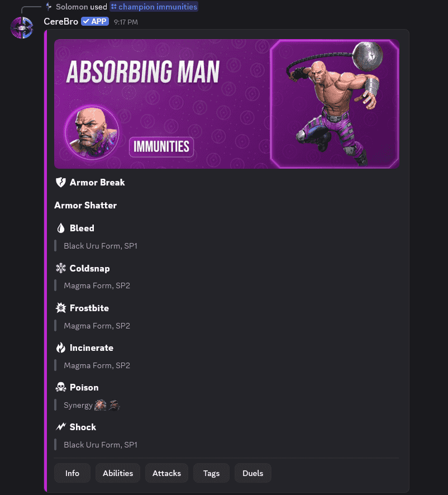Click the Armor Break shield icon
Screen dimensions: 448x495
click(61, 182)
